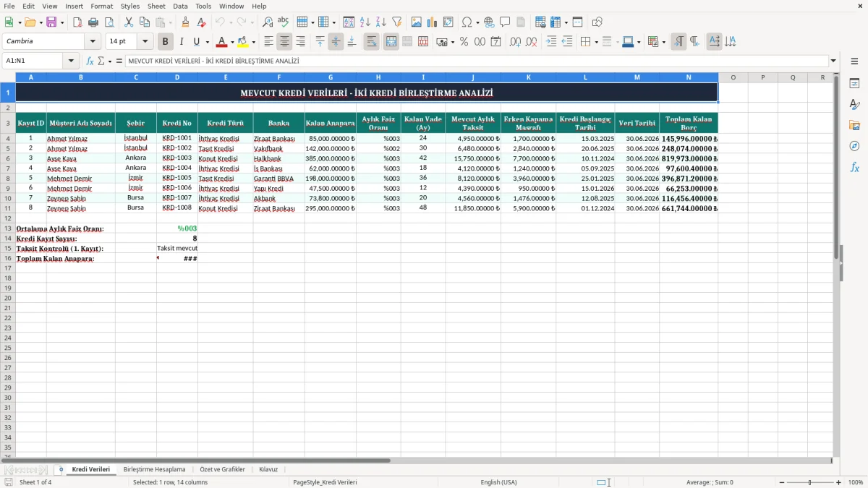
Task: Expand Conditional Formatting dropdown arrow
Action: click(664, 43)
